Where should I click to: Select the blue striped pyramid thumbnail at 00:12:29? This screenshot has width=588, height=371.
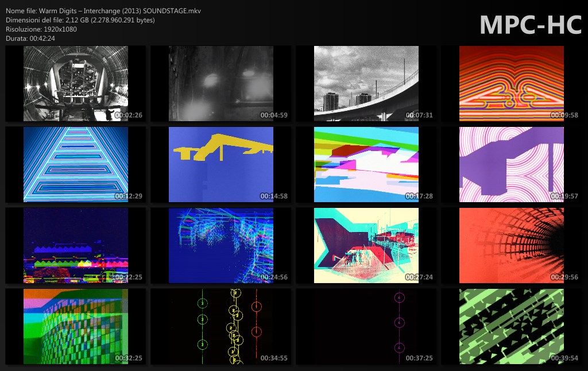pos(75,164)
